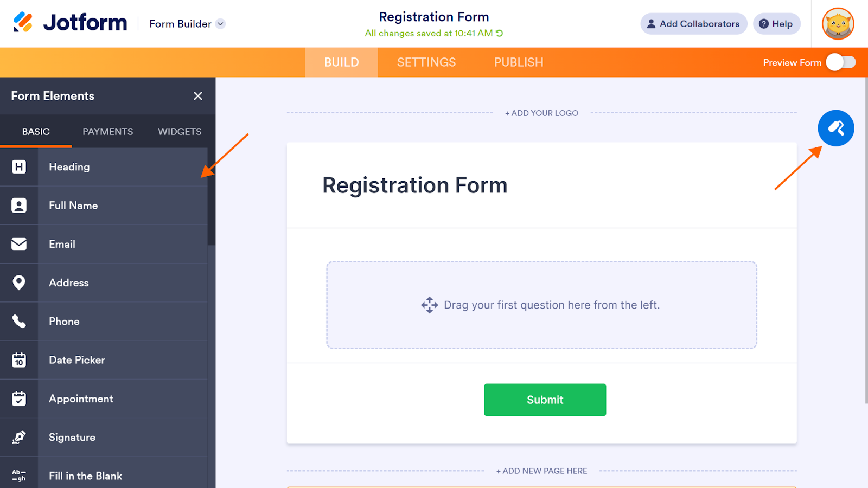Open the Form Designer paint roller
This screenshot has width=868, height=488.
835,129
